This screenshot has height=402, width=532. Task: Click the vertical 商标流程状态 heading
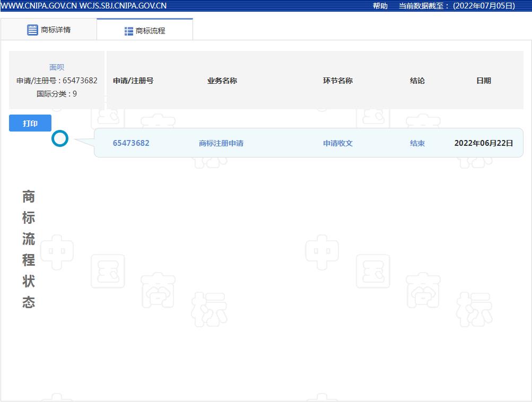tap(29, 249)
